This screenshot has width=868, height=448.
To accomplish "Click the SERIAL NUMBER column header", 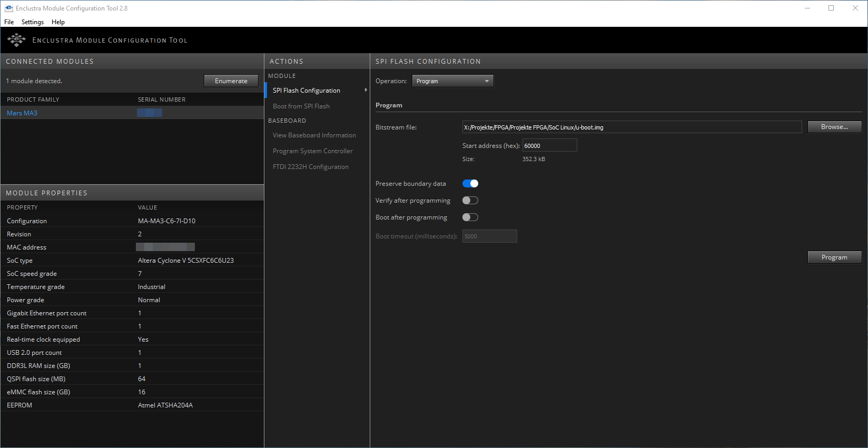I will pos(162,99).
